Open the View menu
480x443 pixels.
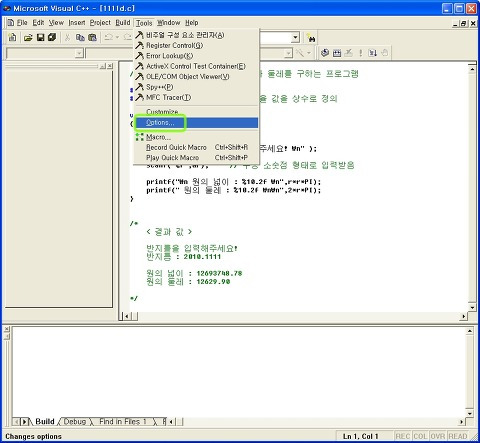[56, 23]
